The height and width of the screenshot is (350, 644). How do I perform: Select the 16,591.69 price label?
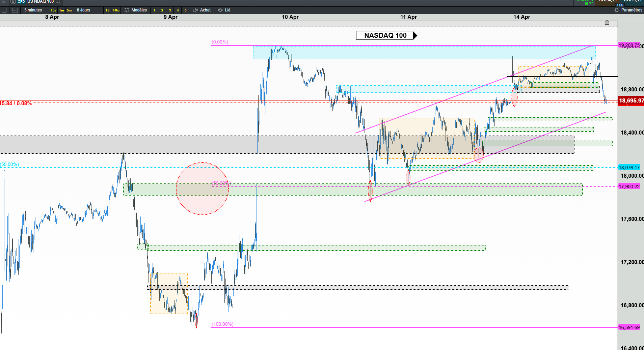point(629,327)
